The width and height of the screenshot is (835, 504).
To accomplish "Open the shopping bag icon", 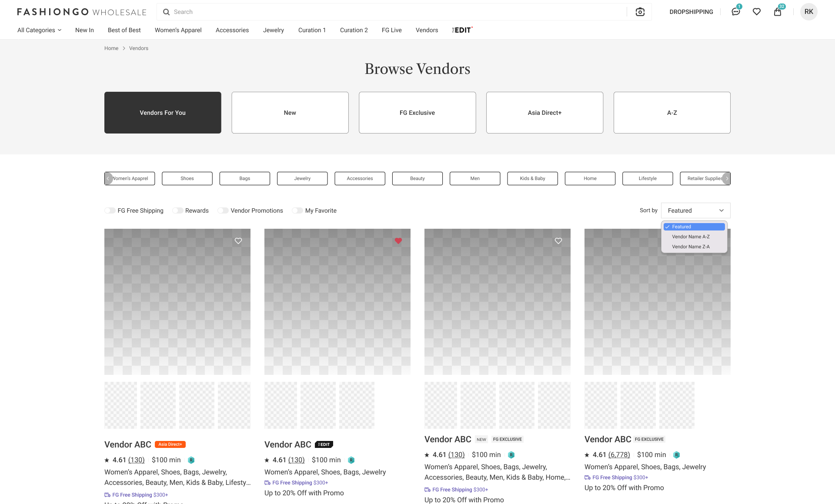I will (x=778, y=12).
